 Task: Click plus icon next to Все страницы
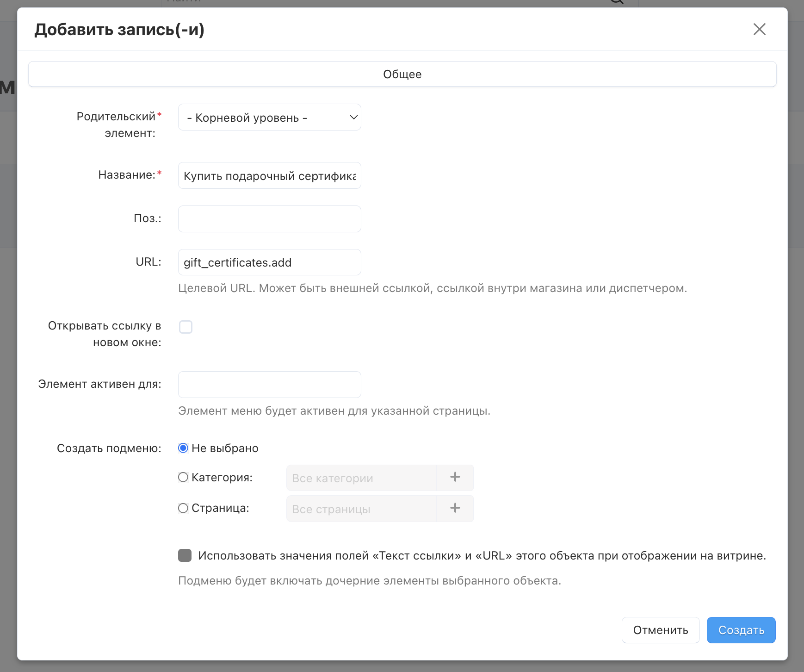pos(455,509)
